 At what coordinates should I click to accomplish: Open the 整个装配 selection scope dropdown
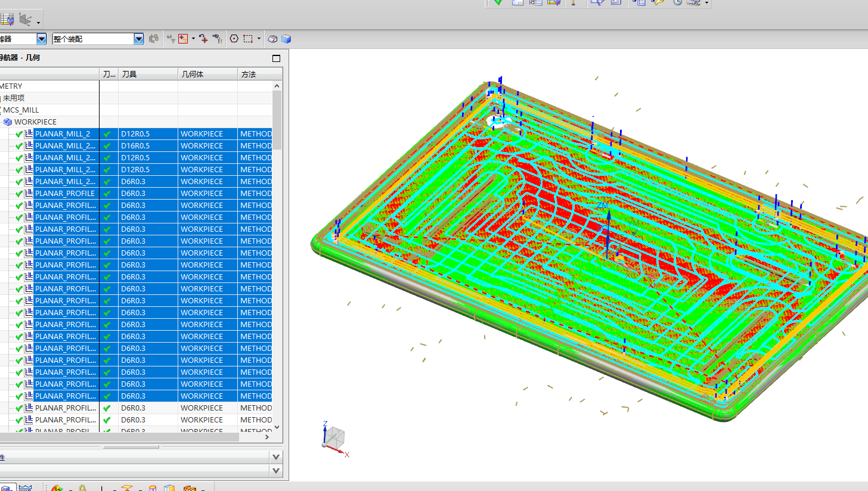[x=139, y=39]
